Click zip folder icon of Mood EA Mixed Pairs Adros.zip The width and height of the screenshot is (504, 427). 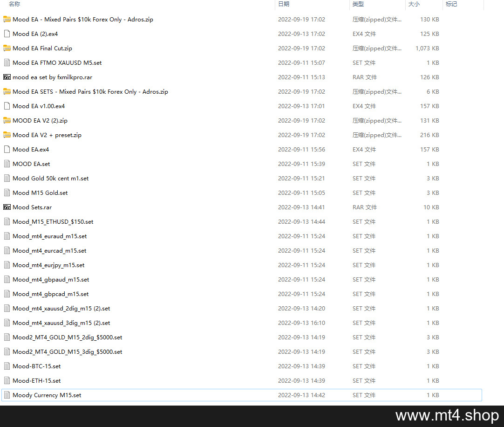click(x=7, y=19)
